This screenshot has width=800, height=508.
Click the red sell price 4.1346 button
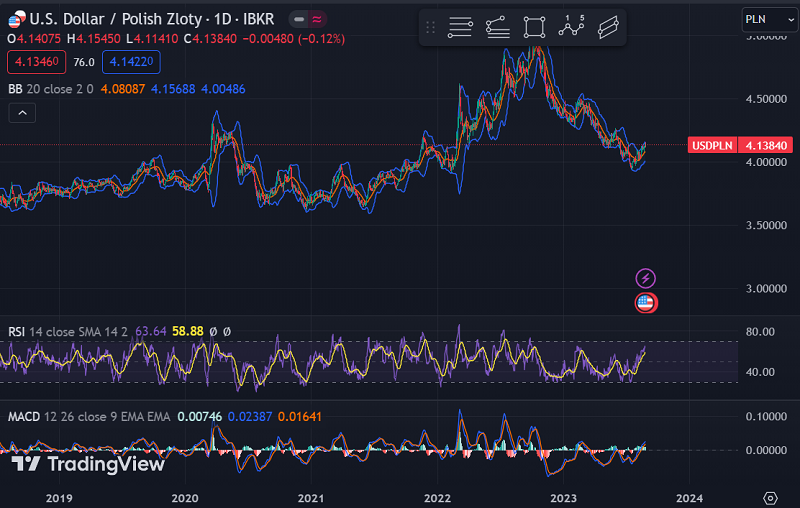coord(34,62)
